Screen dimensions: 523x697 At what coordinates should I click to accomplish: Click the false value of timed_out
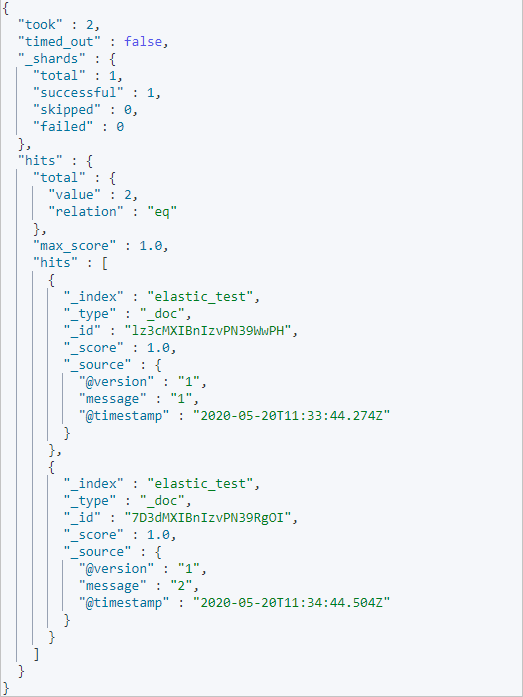[x=143, y=41]
